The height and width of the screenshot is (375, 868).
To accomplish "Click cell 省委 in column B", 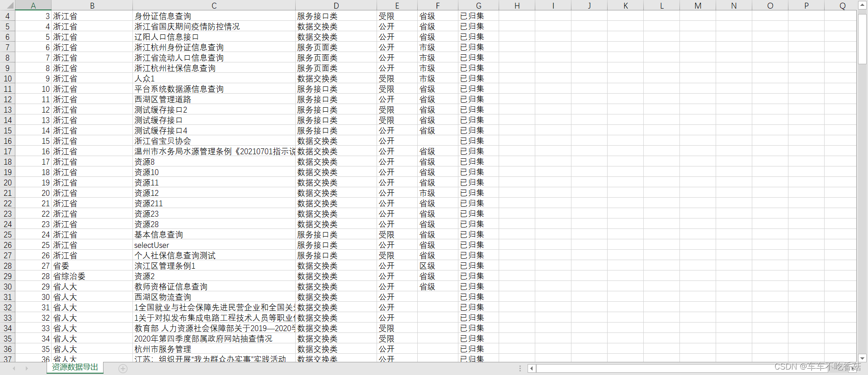I will pos(92,266).
